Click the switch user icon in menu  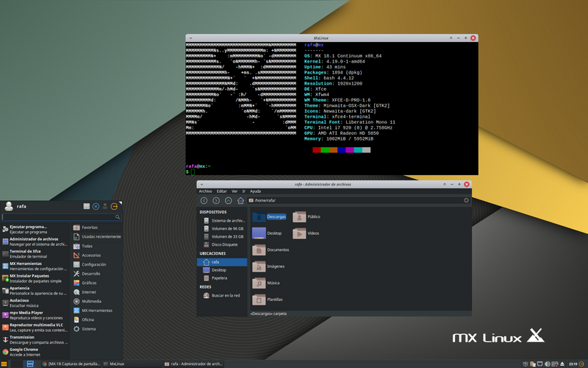pos(105,206)
